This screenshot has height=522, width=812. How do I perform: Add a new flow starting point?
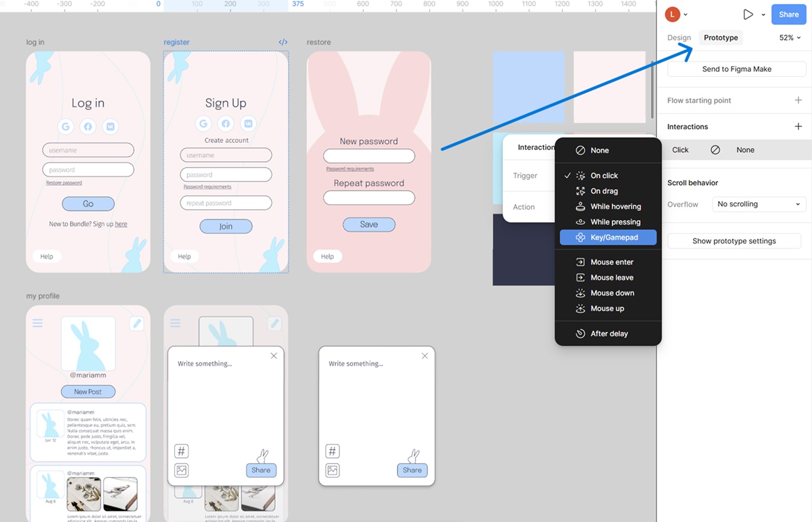click(x=798, y=100)
